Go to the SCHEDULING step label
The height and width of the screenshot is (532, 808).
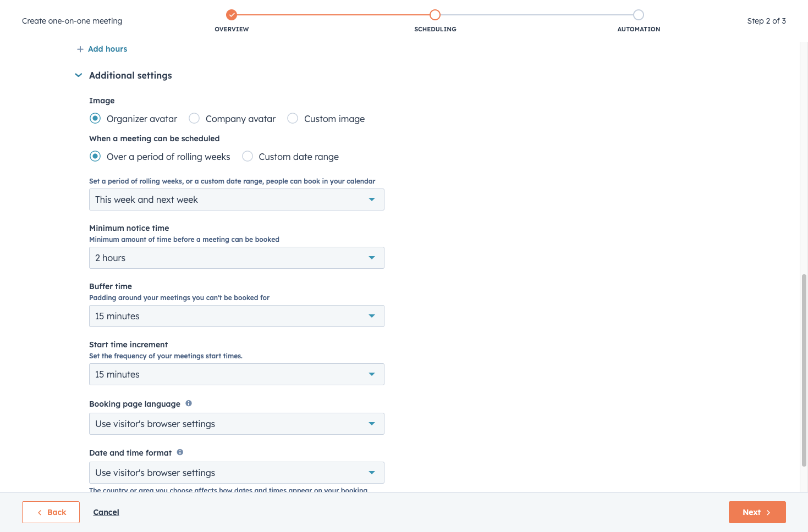435,29
